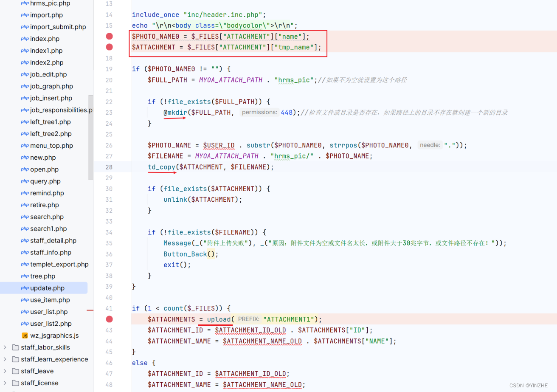This screenshot has height=392, width=557.
Task: Open user_list.php file
Action: pyautogui.click(x=49, y=313)
